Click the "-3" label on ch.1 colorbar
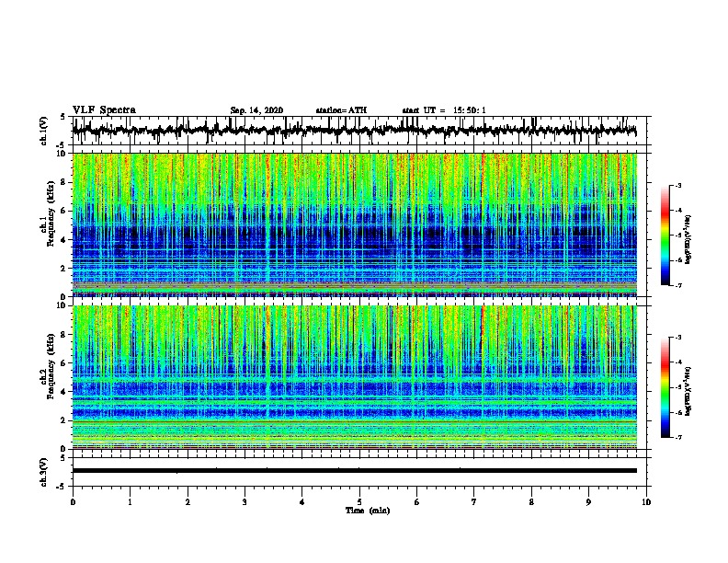Screen dimensions: 728x563 [677, 186]
